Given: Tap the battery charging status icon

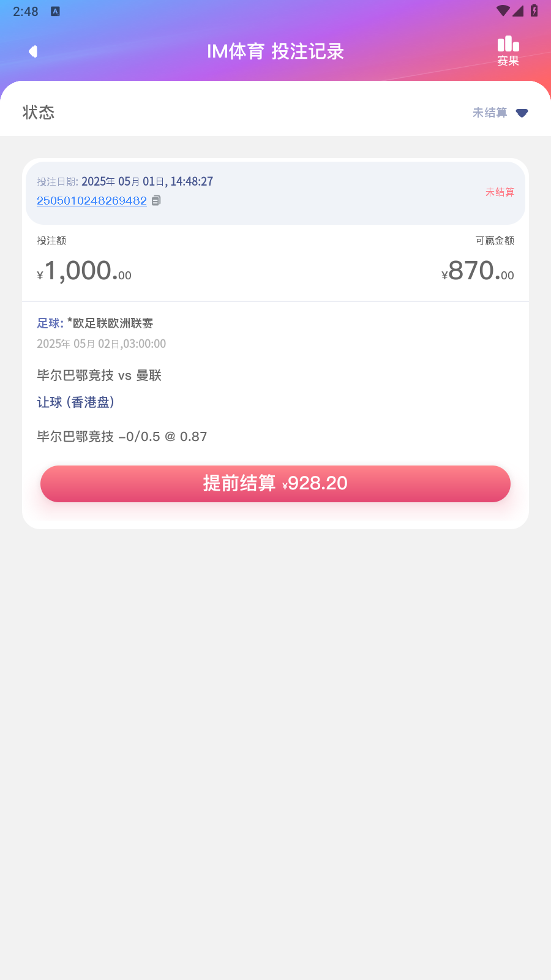Looking at the screenshot, I should [x=534, y=11].
